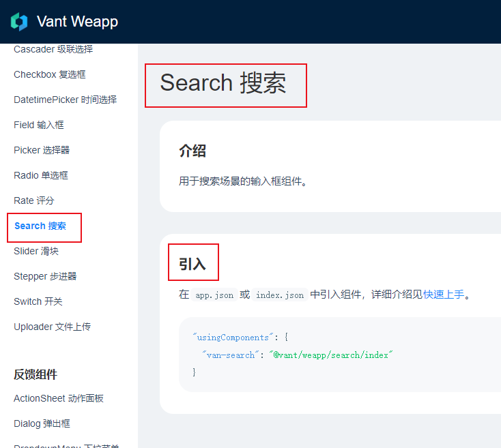Select Uploader 文件上传 in sidebar

point(53,327)
